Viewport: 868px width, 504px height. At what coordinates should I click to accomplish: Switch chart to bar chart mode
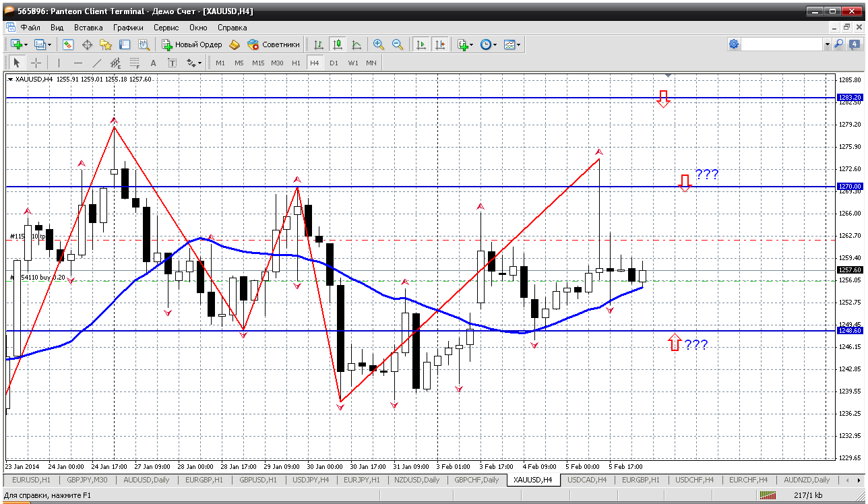point(318,44)
